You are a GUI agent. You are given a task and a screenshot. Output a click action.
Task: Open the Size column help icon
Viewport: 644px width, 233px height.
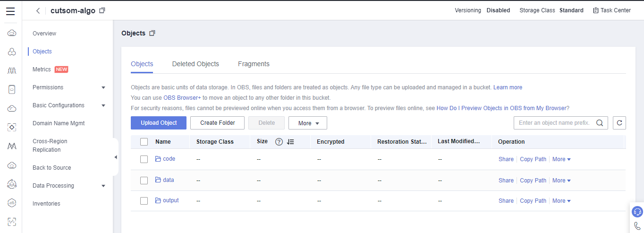point(279,142)
